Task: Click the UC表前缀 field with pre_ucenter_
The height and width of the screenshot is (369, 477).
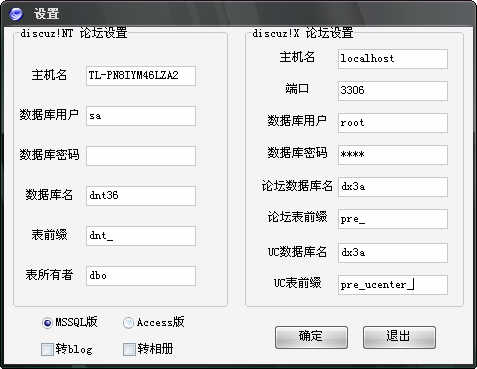Action: (x=393, y=285)
